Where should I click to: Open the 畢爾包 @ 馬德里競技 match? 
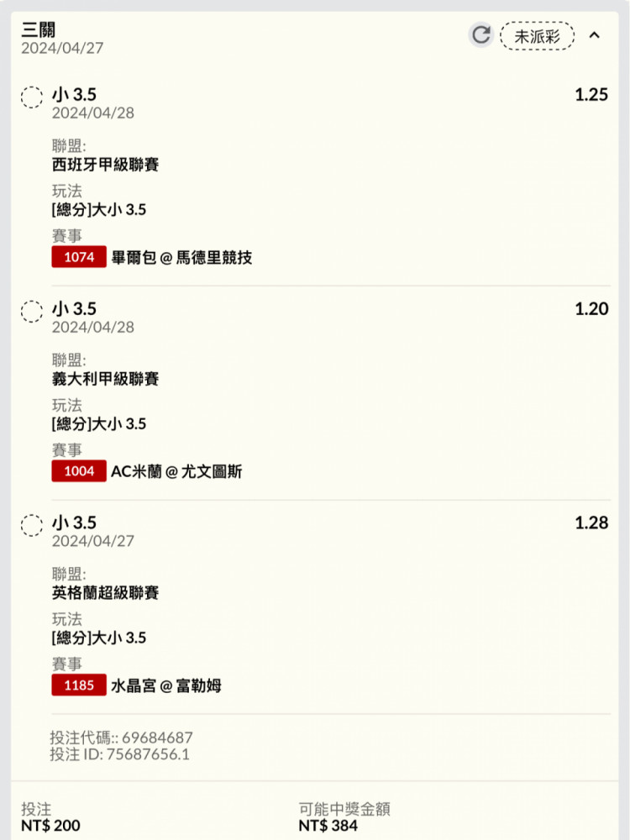pos(181,258)
